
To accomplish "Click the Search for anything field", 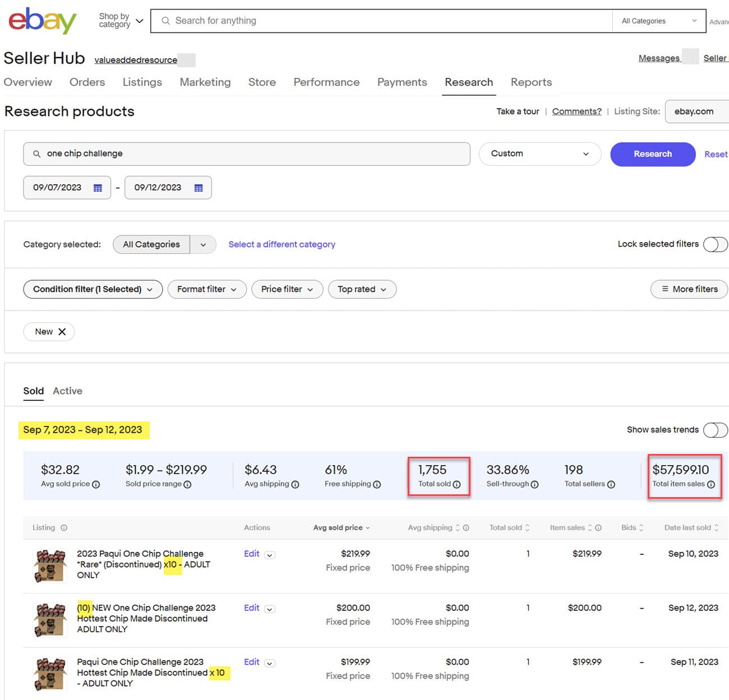I will [x=381, y=21].
